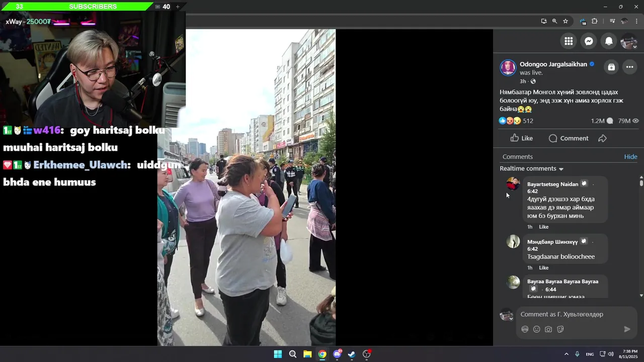Open Messenger from the top bar
This screenshot has width=644, height=362.
click(589, 41)
